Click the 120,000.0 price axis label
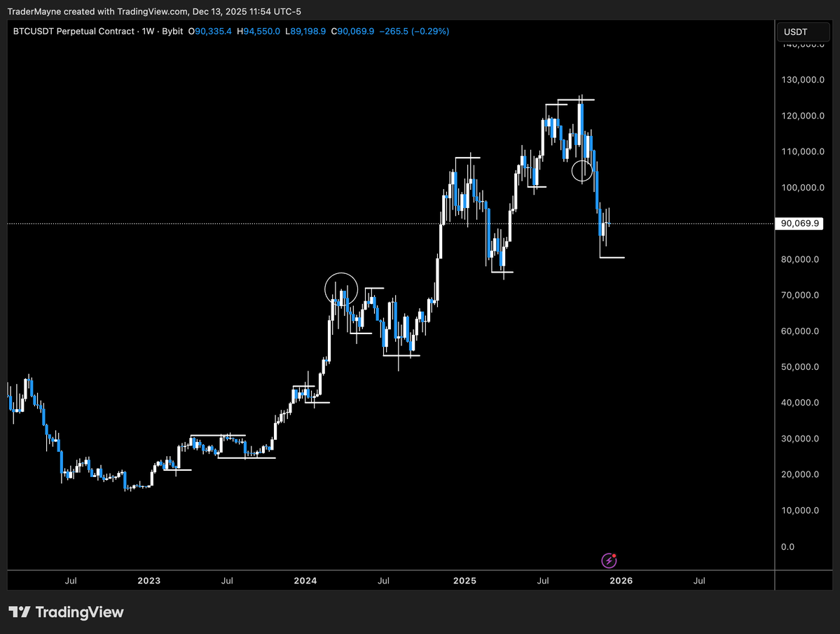840x634 pixels. 803,116
